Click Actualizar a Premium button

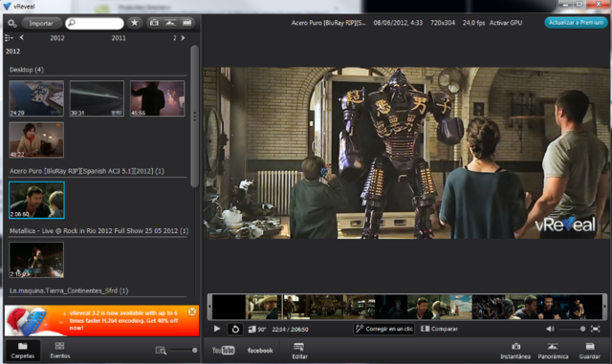576,23
